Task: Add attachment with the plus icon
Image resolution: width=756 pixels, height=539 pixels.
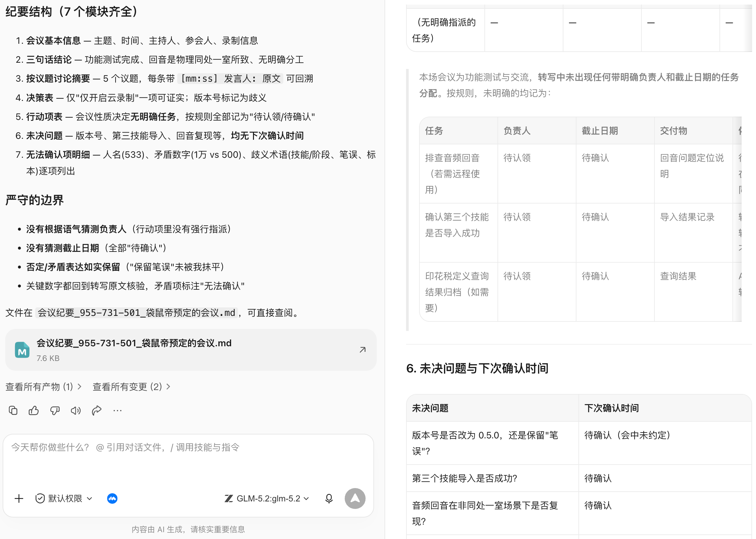Action: coord(19,498)
